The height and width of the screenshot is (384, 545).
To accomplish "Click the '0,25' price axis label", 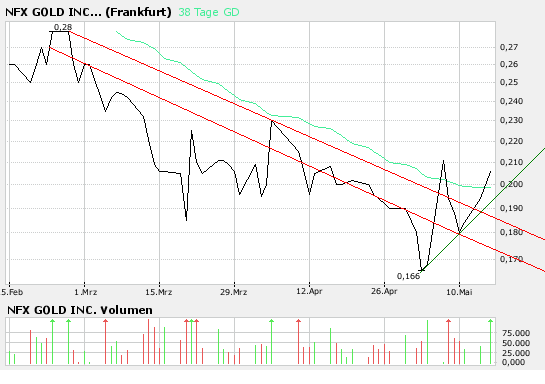I will [x=509, y=82].
